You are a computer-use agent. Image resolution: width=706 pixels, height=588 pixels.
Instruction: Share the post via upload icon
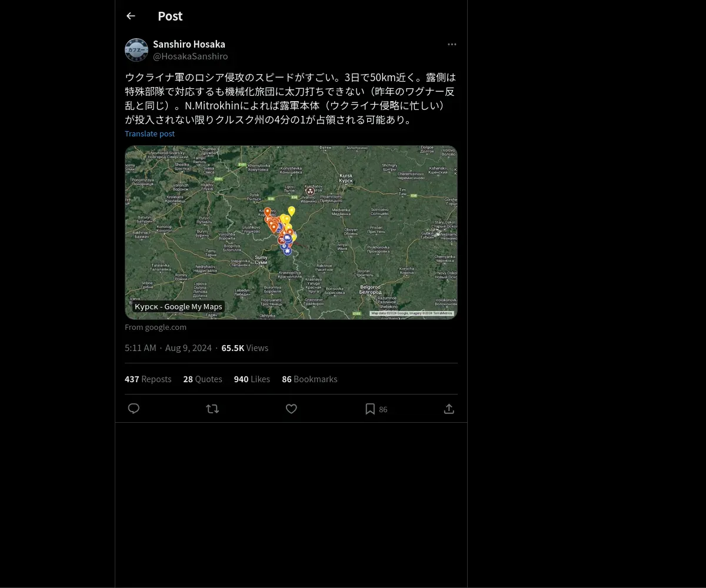(x=449, y=409)
